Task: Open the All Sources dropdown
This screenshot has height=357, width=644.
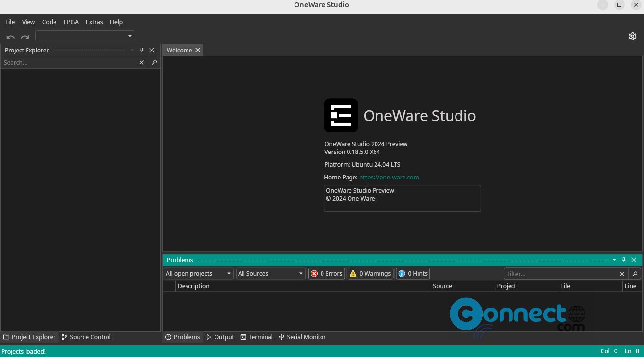Action: coord(271,274)
